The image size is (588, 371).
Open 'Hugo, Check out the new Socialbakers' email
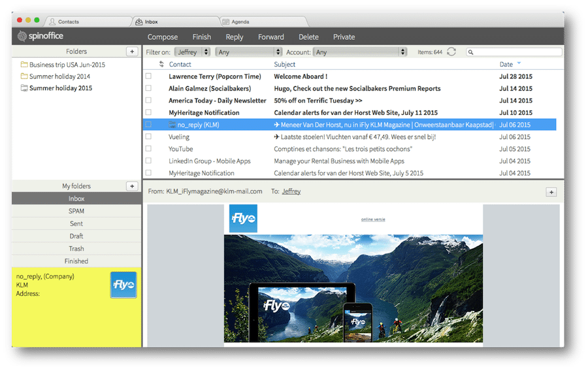tap(357, 88)
